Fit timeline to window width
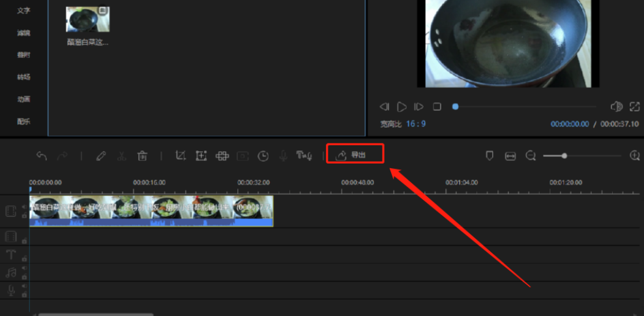The image size is (644, 316). click(510, 156)
